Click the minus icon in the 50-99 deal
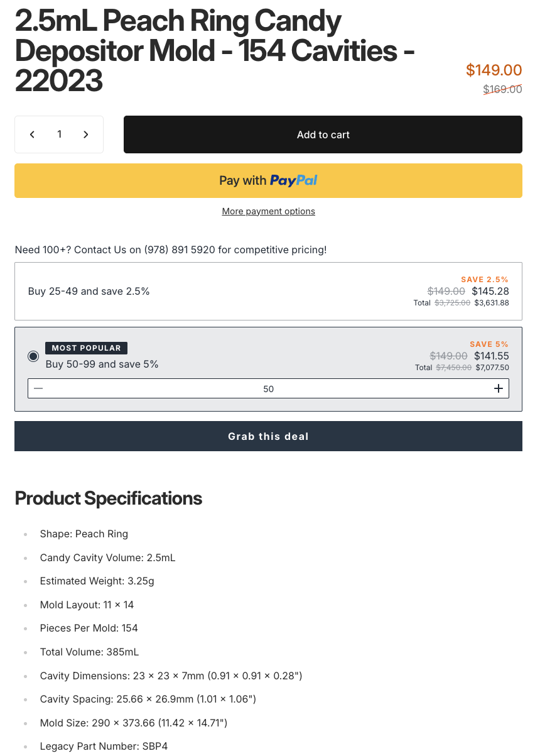540x756 pixels. (38, 388)
